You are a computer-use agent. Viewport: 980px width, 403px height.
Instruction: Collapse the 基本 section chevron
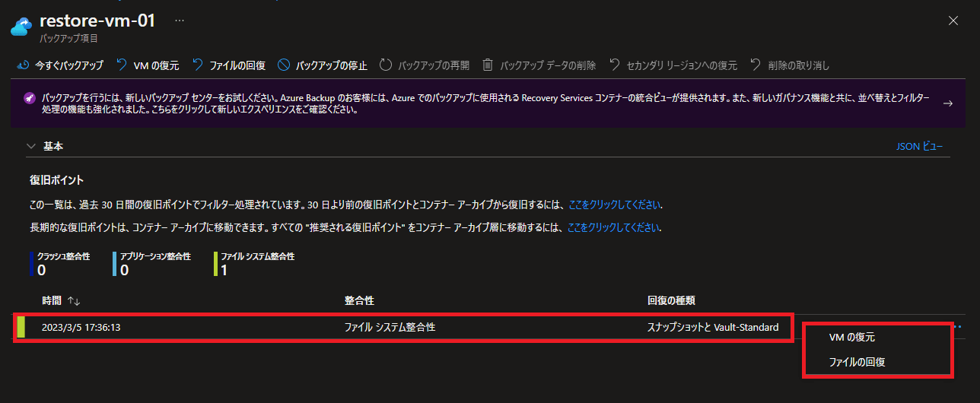(31, 145)
